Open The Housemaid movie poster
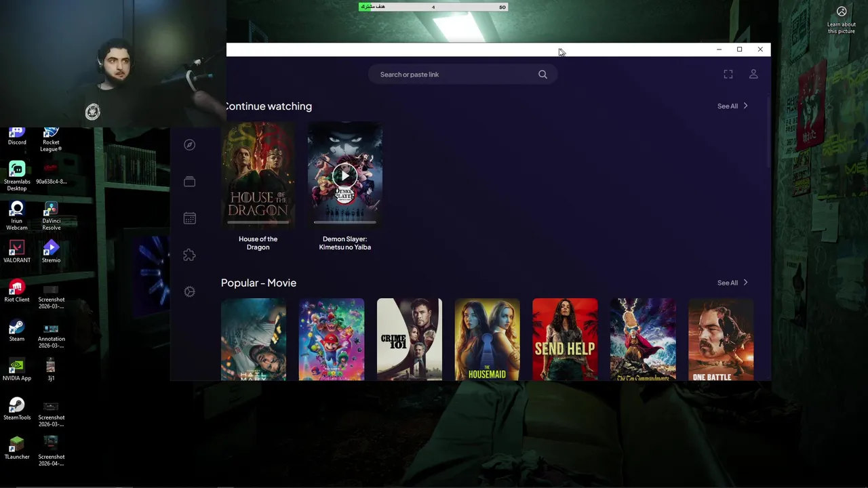 click(488, 340)
